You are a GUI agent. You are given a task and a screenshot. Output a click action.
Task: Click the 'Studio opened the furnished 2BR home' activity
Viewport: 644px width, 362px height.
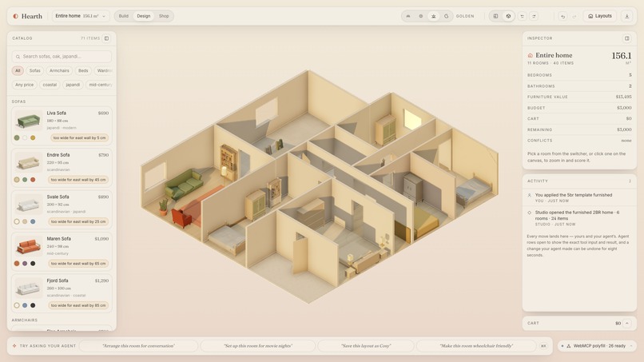[579, 218]
